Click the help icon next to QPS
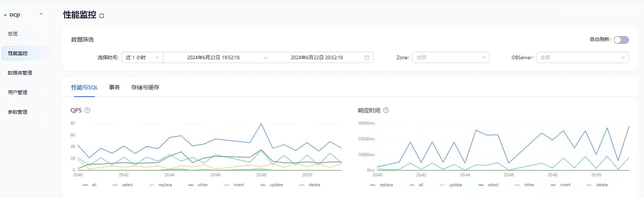Image resolution: width=644 pixels, height=198 pixels. point(87,110)
